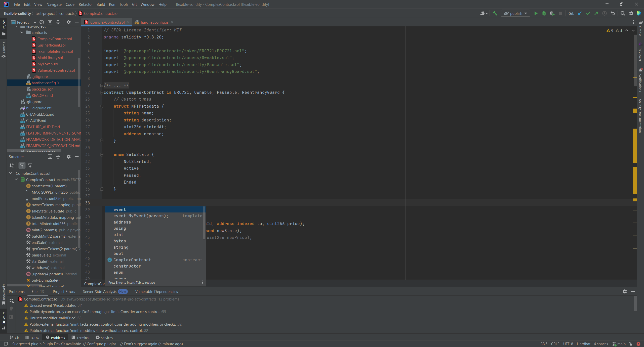This screenshot has width=644, height=347.
Task: Click the main git branch widget
Action: pyautogui.click(x=619, y=344)
